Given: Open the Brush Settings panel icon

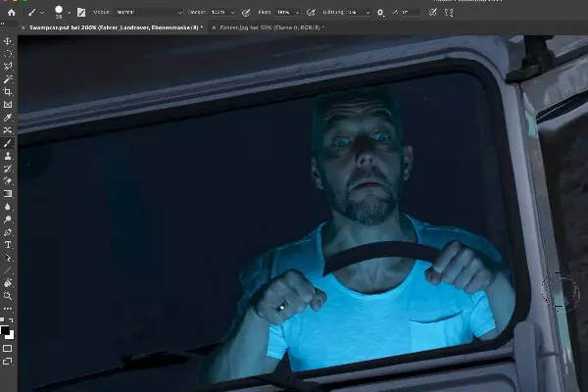Looking at the screenshot, I should tap(81, 13).
